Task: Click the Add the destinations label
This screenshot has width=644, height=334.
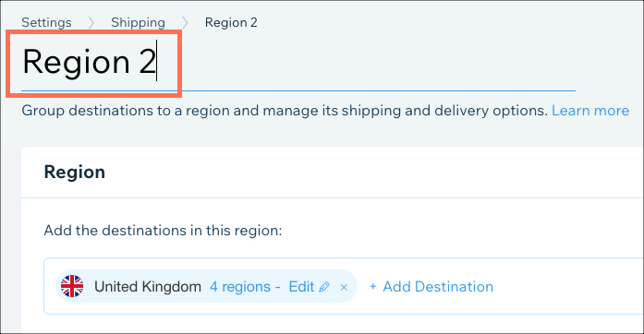Action: click(x=163, y=230)
